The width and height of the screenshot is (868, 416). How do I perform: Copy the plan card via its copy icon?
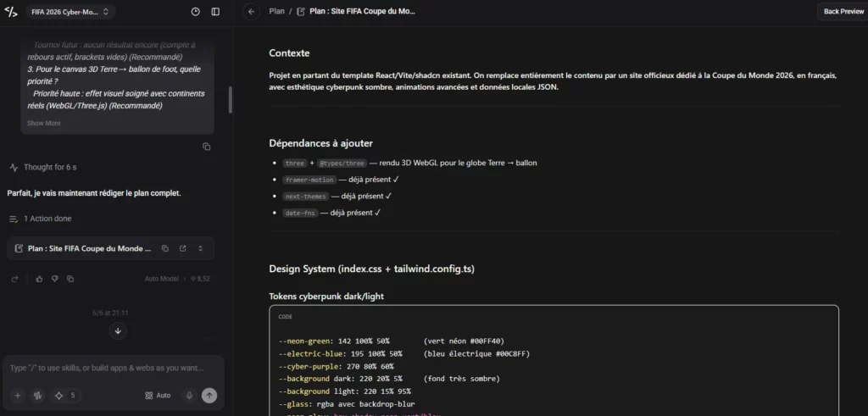pos(165,248)
